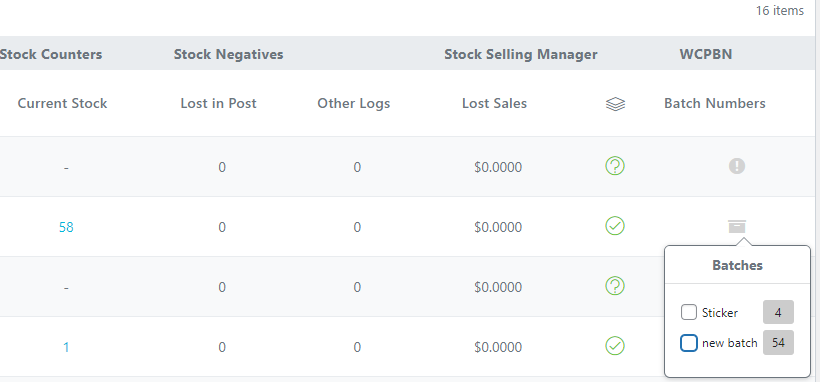Screen dimensions: 820x382
Task: Click the green question mark in third row
Action: [615, 286]
